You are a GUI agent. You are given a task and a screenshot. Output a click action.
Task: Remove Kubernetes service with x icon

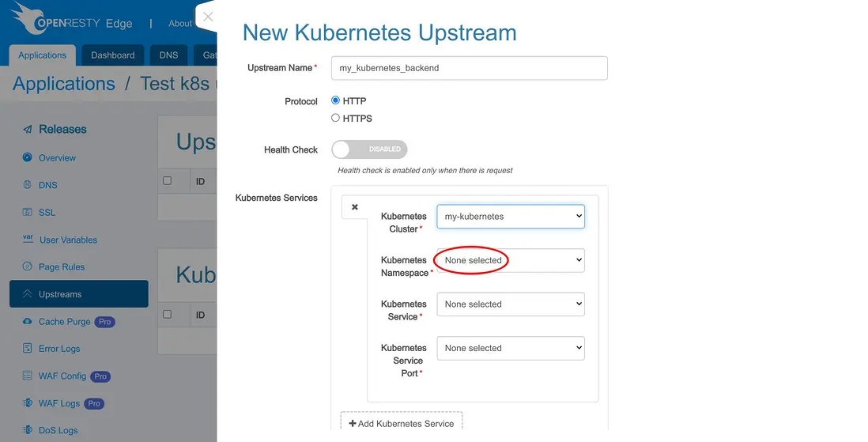click(355, 207)
